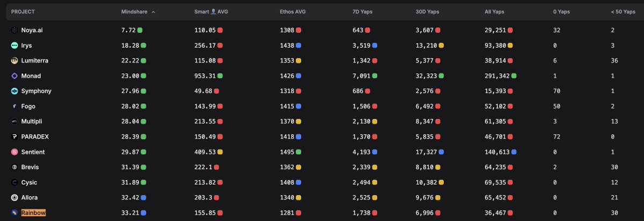Click Rainbow All Yaps value 36,467
Image resolution: width=644 pixels, height=221 pixels.
pyautogui.click(x=495, y=213)
